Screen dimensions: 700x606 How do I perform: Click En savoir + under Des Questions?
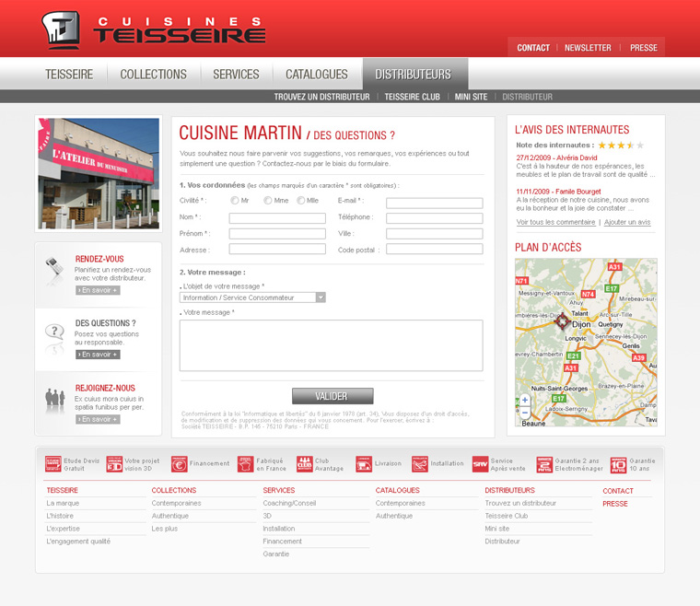tap(98, 355)
